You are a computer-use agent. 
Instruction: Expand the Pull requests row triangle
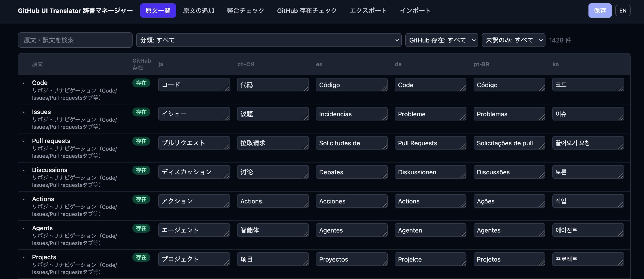(24, 141)
